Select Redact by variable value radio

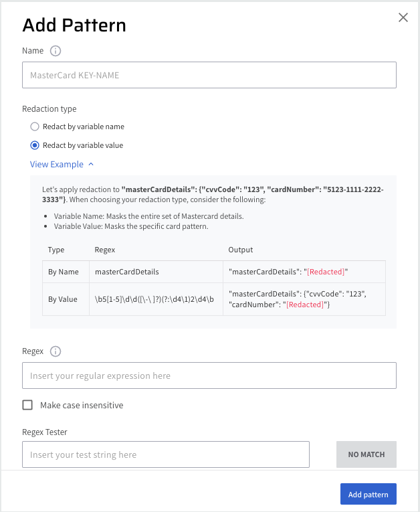35,145
